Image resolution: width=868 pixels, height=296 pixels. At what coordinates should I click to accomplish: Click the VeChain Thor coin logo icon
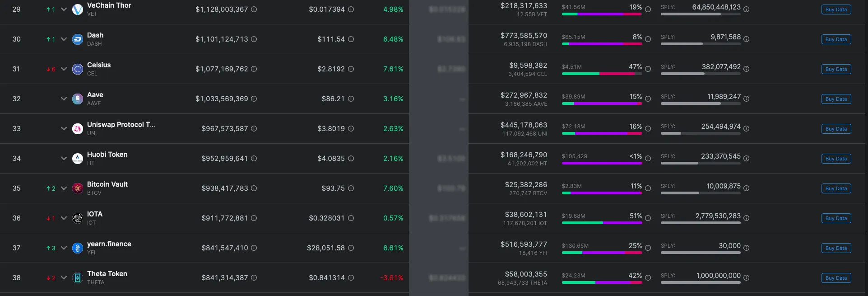[78, 9]
